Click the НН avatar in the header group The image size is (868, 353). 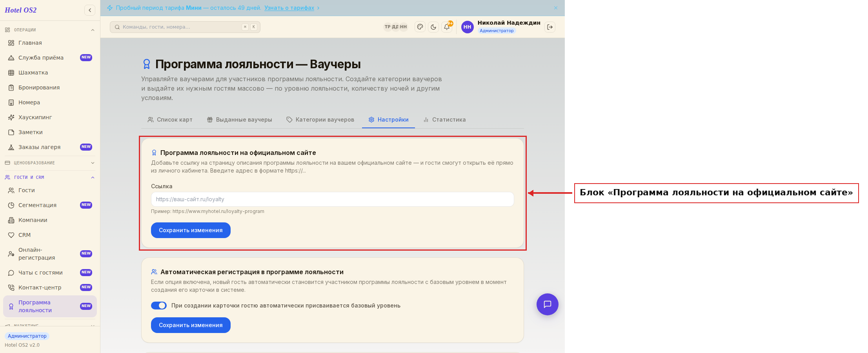pos(403,27)
